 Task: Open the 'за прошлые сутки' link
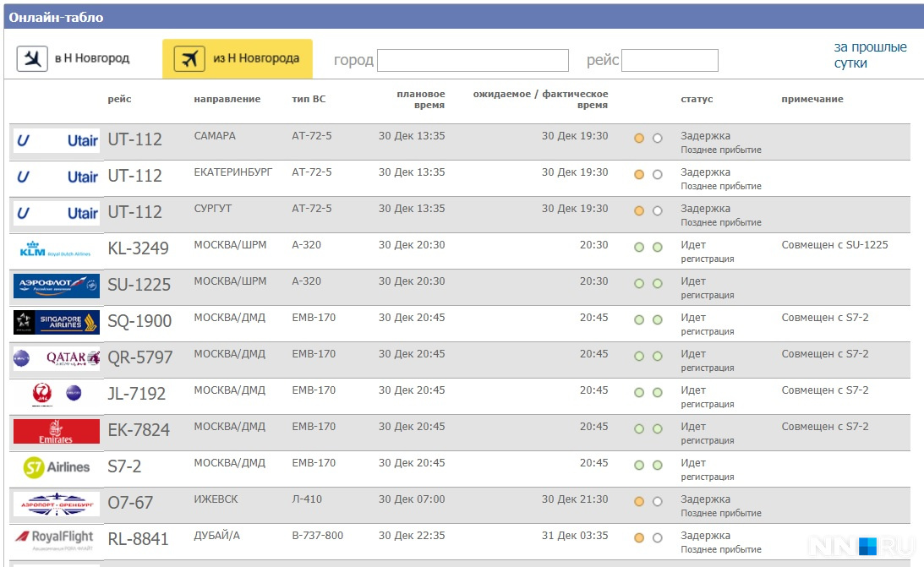(x=870, y=55)
